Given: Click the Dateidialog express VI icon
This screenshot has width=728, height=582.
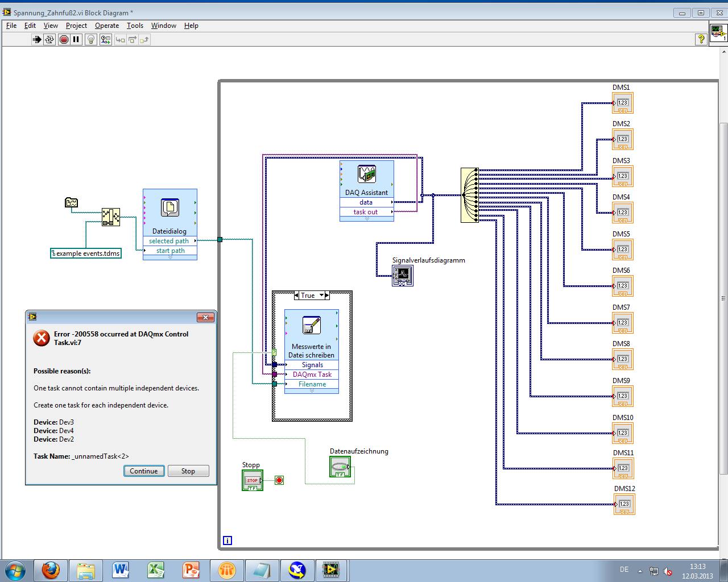Looking at the screenshot, I should [170, 207].
